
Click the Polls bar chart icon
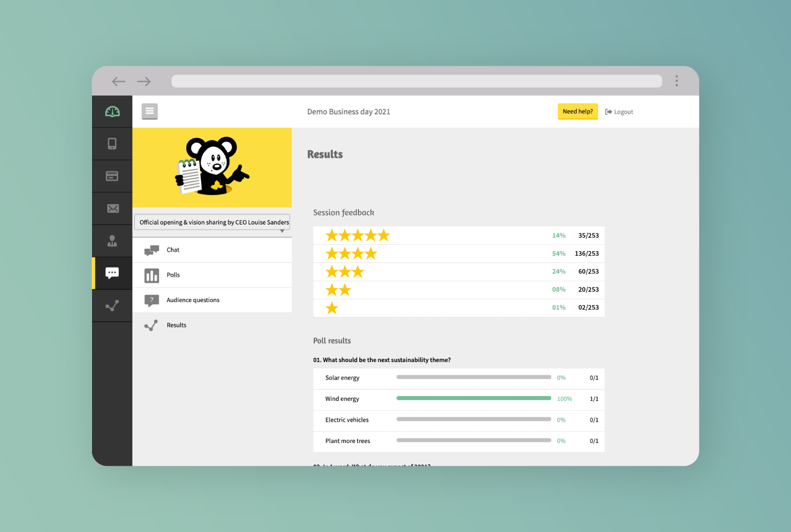point(151,275)
